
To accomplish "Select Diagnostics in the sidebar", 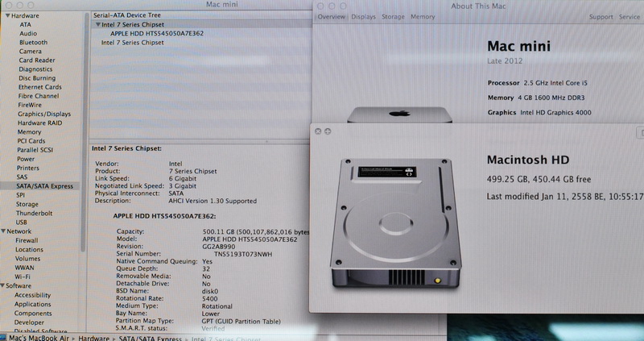I will point(35,69).
